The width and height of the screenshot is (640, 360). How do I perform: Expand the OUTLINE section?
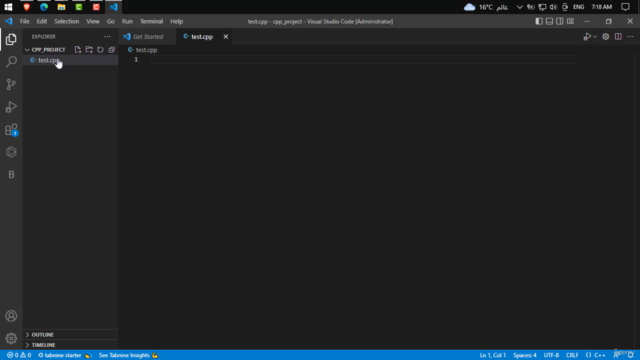[x=70, y=335]
